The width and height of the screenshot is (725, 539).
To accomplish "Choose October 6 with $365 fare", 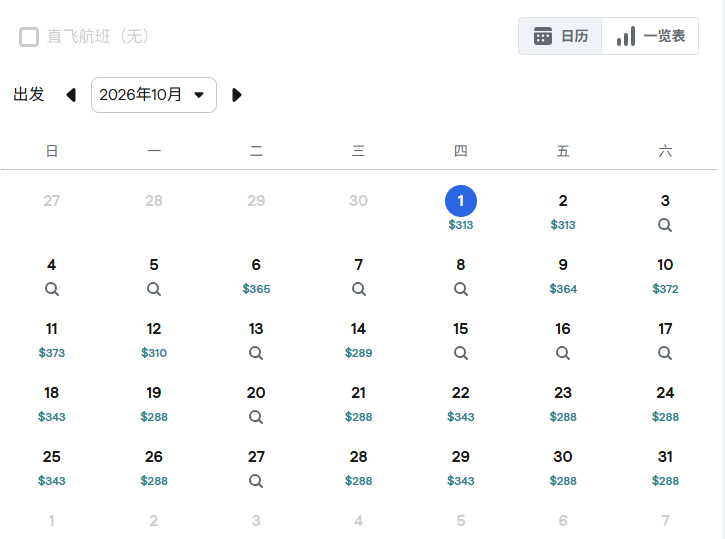I will tap(256, 275).
